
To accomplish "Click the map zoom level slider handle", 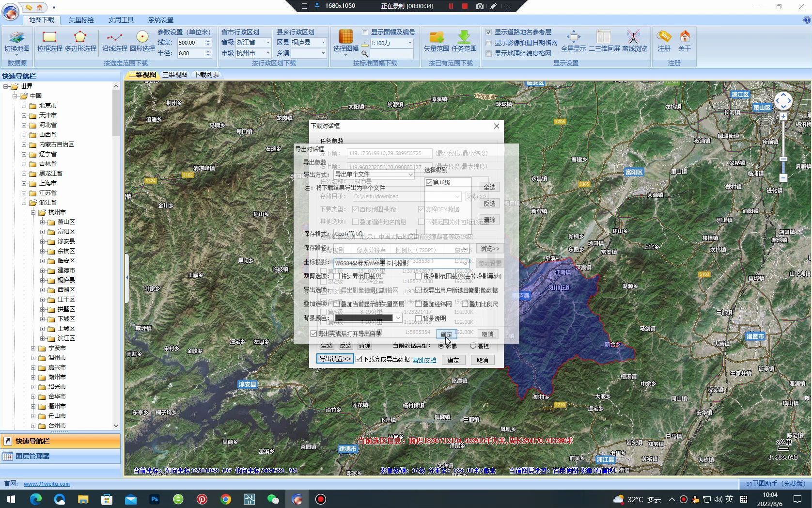I will click(x=783, y=159).
